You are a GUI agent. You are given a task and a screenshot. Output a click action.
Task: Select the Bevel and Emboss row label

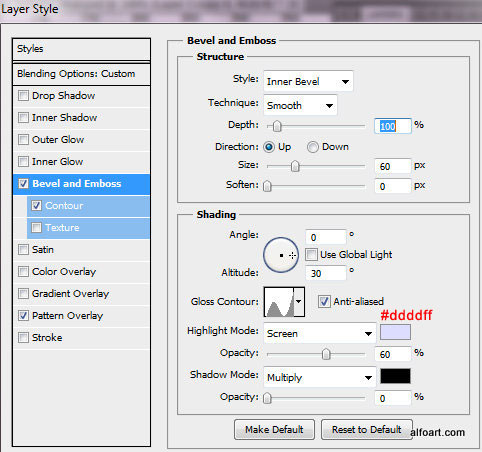[x=77, y=184]
